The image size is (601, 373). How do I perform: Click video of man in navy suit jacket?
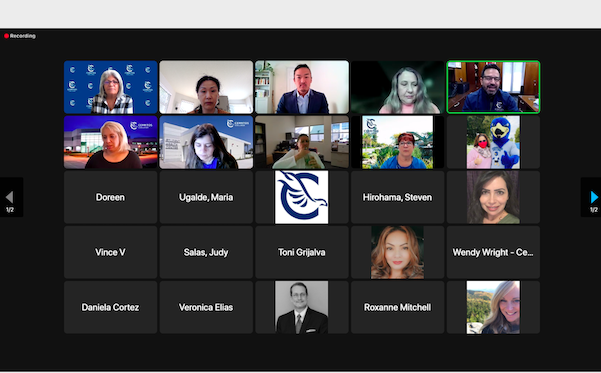click(302, 87)
